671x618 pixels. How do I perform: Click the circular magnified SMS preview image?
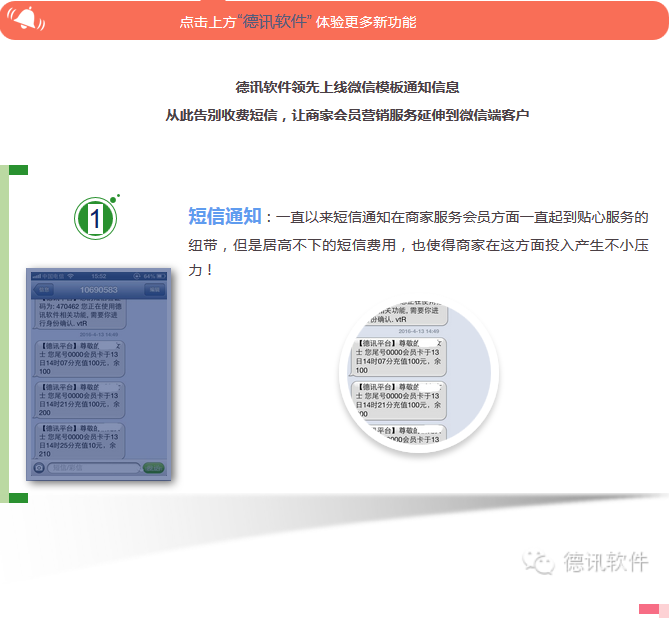pyautogui.click(x=420, y=373)
